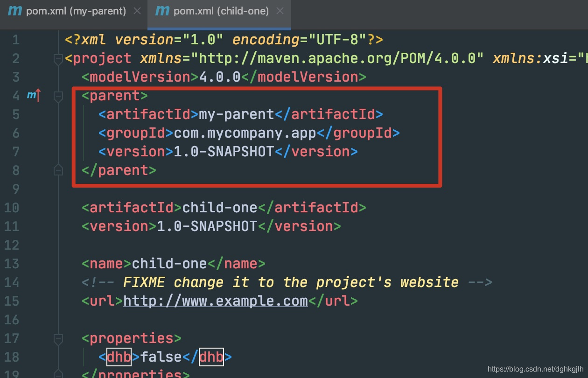
Task: Click line number 16 in the gutter
Action: click(12, 320)
